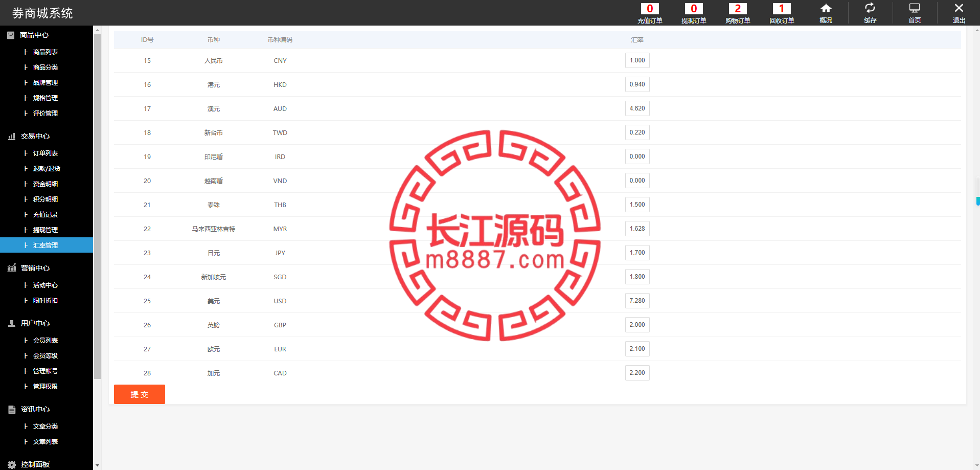980x470 pixels.
Task: Edit the GBP exchange rate field
Action: [637, 325]
